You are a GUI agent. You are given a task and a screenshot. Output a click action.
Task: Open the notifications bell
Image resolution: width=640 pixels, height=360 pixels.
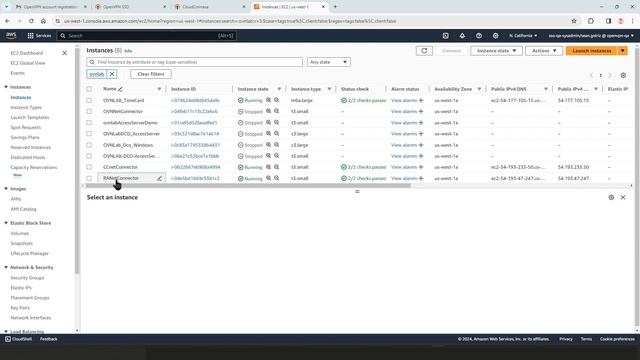pos(462,36)
